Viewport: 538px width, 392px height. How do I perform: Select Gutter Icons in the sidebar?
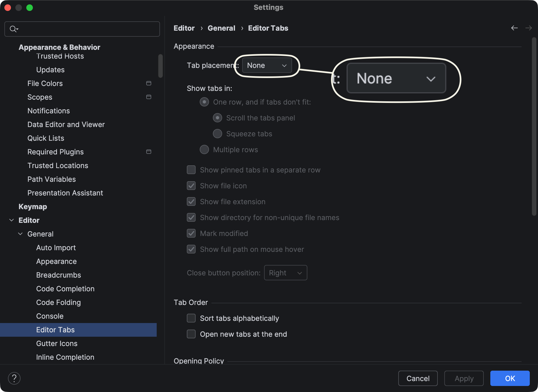[57, 343]
